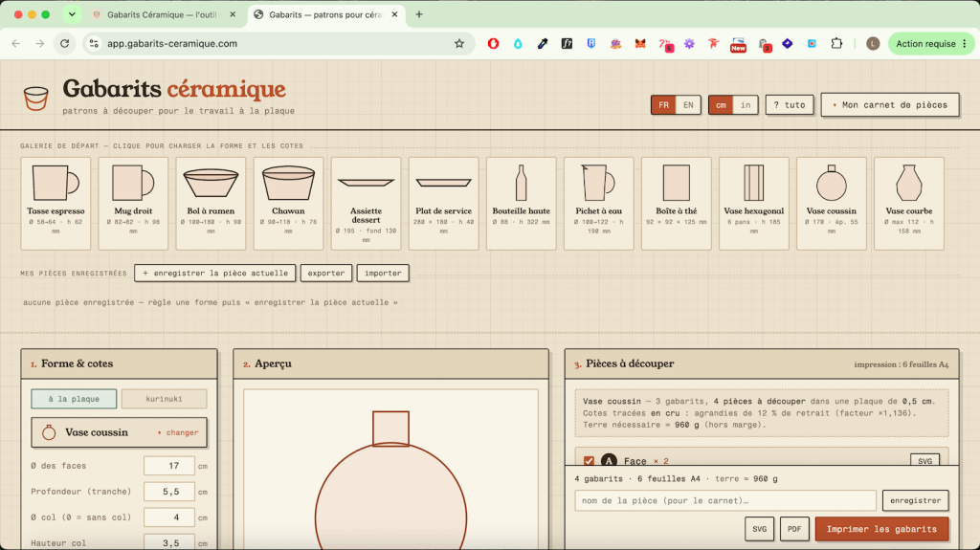Switch to kurinuki mode

tap(164, 399)
